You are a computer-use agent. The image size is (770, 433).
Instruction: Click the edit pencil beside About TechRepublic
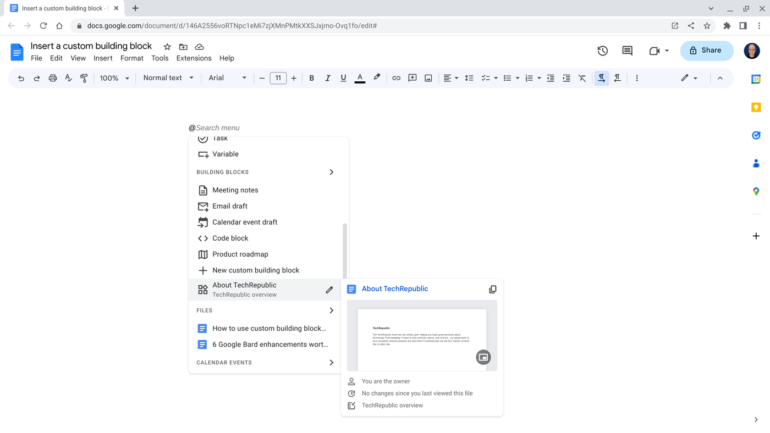pyautogui.click(x=329, y=290)
